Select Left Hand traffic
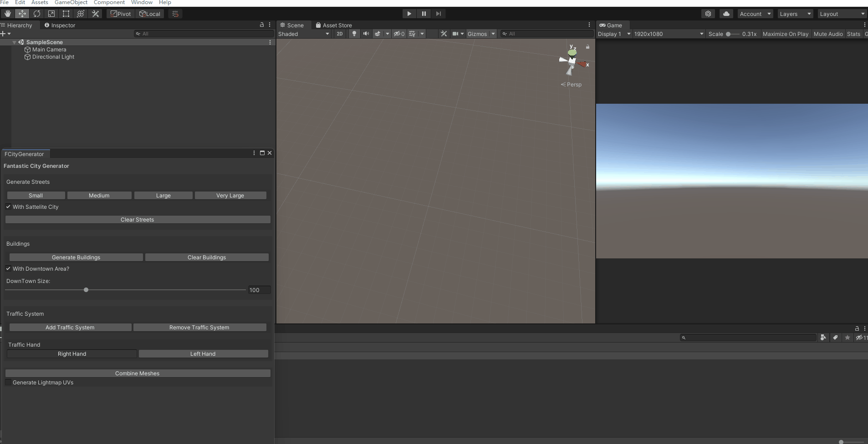 tap(203, 353)
